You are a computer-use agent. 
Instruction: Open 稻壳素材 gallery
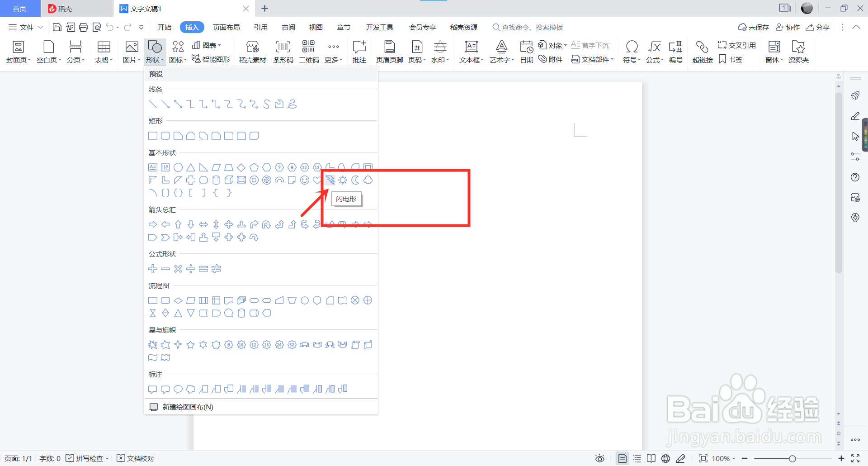[x=252, y=52]
